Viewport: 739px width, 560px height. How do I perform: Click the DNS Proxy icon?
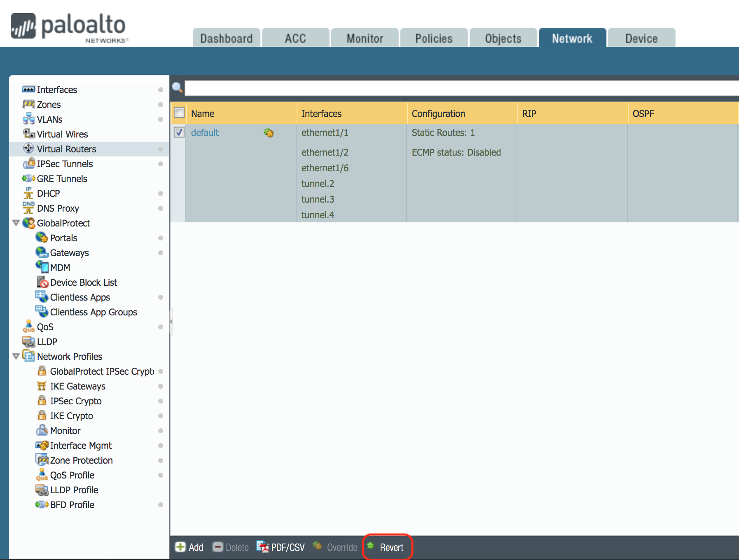(x=28, y=208)
